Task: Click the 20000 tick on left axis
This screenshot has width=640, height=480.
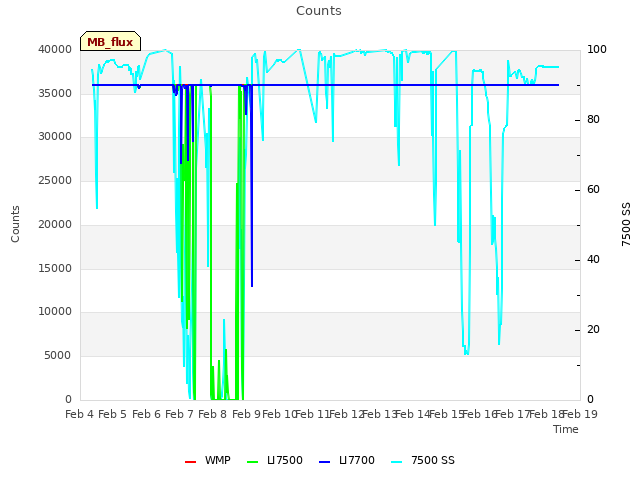Action: (x=55, y=224)
